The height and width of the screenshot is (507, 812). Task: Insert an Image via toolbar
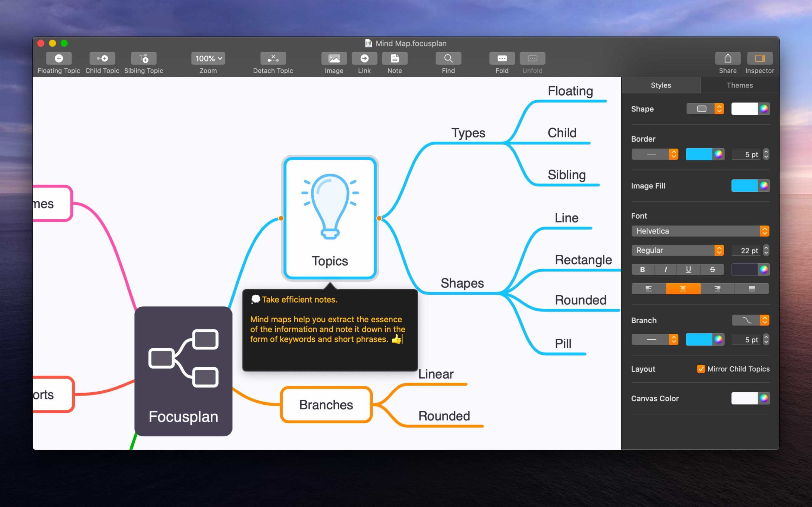(334, 58)
